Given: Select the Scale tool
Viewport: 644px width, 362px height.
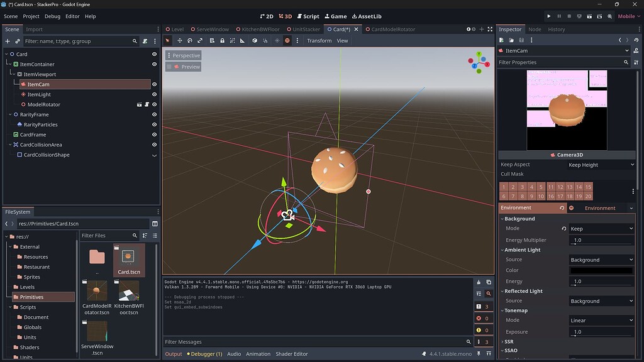Looking at the screenshot, I should [x=200, y=40].
